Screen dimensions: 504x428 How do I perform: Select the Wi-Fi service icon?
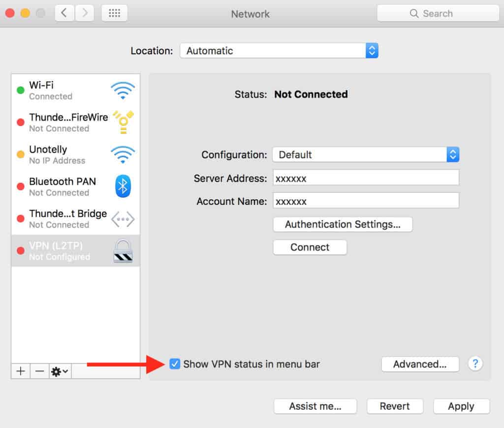[123, 91]
